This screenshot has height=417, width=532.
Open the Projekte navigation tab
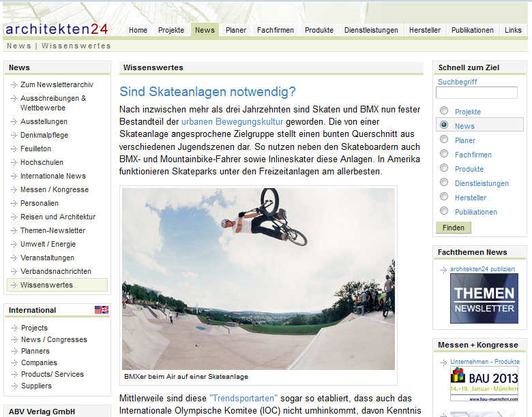(x=171, y=30)
